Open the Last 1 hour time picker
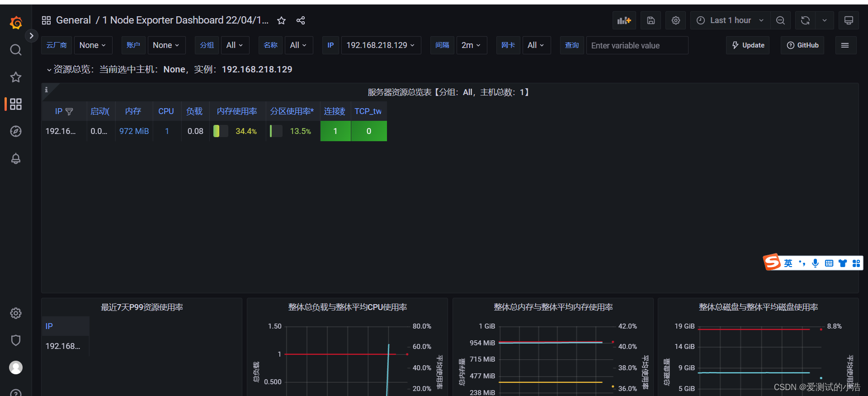 pos(730,20)
